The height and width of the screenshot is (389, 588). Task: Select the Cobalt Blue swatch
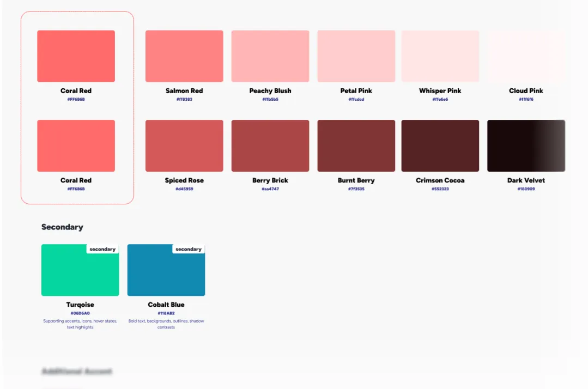coord(166,270)
